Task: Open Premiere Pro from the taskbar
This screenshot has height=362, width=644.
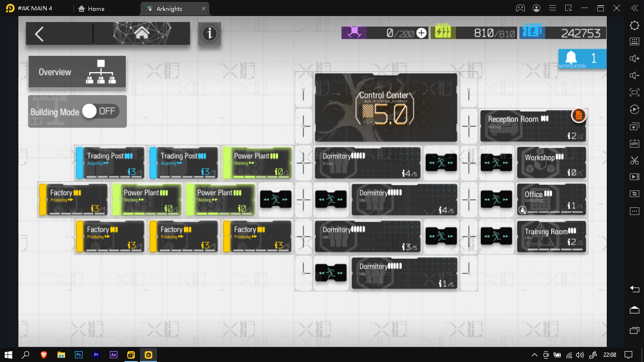Action: pyautogui.click(x=96, y=354)
